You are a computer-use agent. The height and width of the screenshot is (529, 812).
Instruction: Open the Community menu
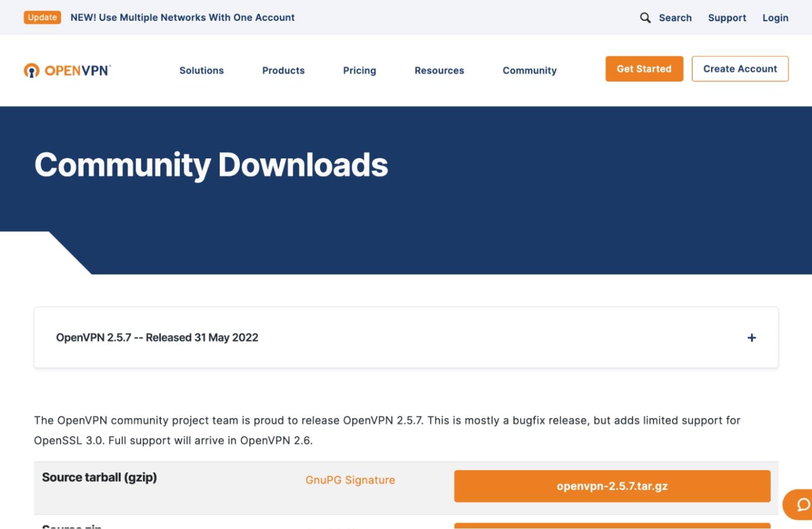coord(529,71)
